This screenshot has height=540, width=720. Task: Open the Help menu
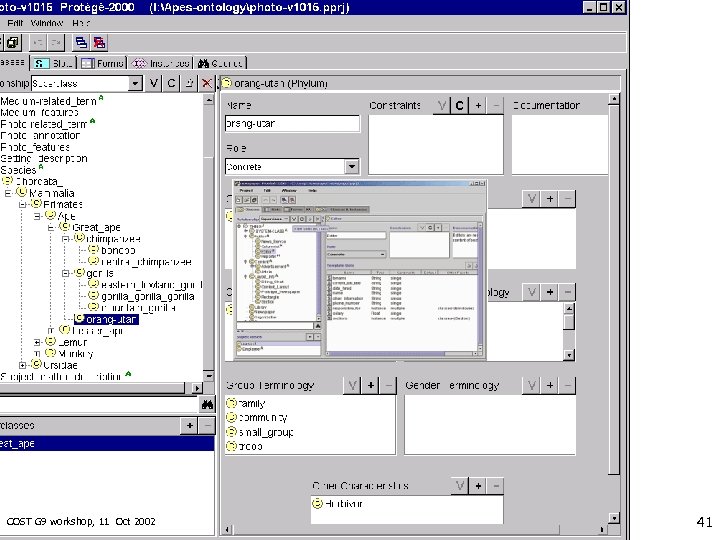click(81, 23)
